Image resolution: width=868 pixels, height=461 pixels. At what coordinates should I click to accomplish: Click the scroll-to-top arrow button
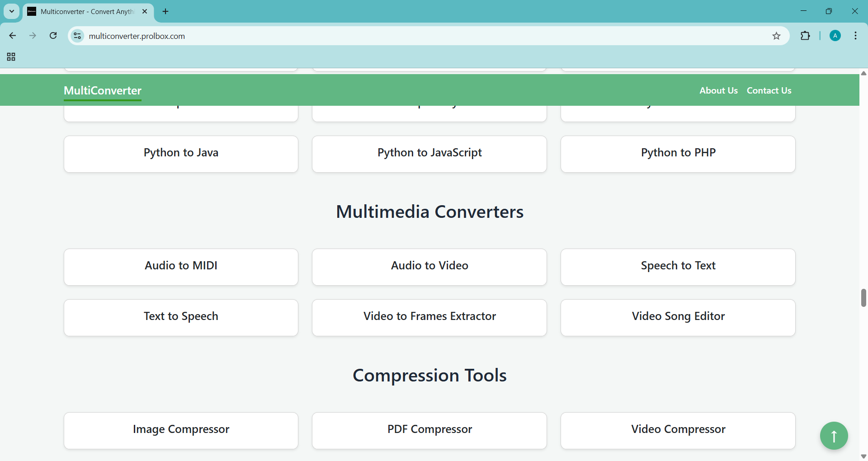point(834,436)
